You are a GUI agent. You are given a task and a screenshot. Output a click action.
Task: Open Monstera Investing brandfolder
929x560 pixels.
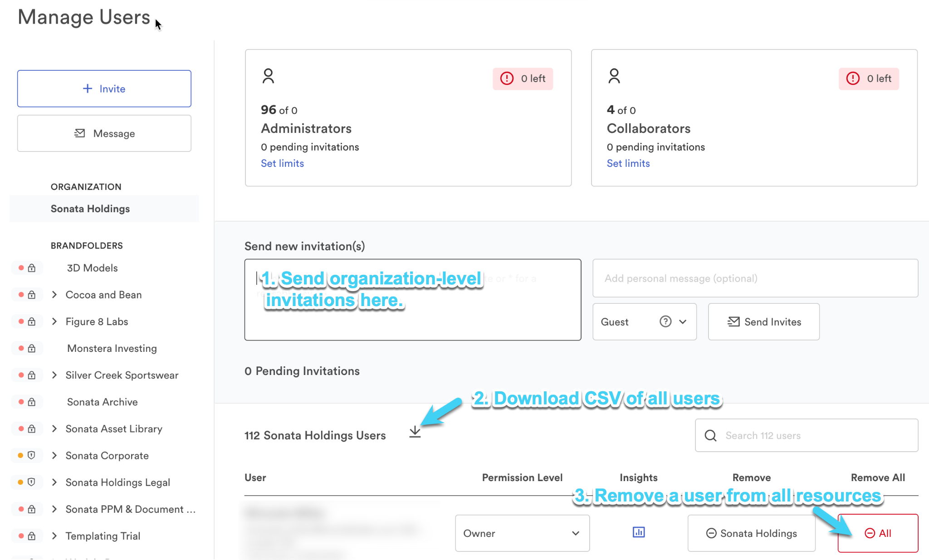tap(112, 348)
